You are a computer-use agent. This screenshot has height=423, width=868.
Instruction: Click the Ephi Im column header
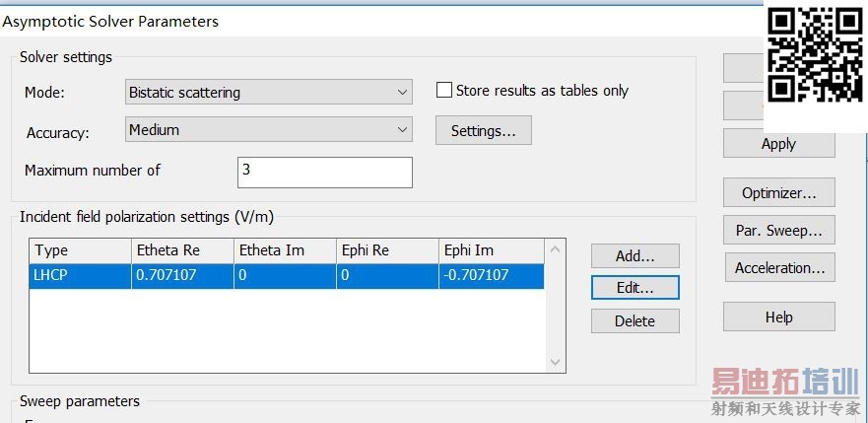(490, 250)
